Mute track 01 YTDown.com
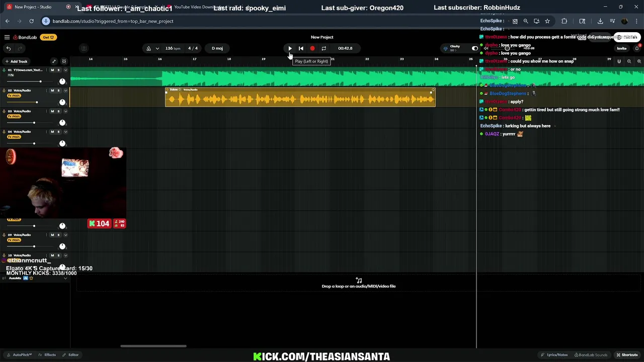This screenshot has height=362, width=644. point(52,70)
